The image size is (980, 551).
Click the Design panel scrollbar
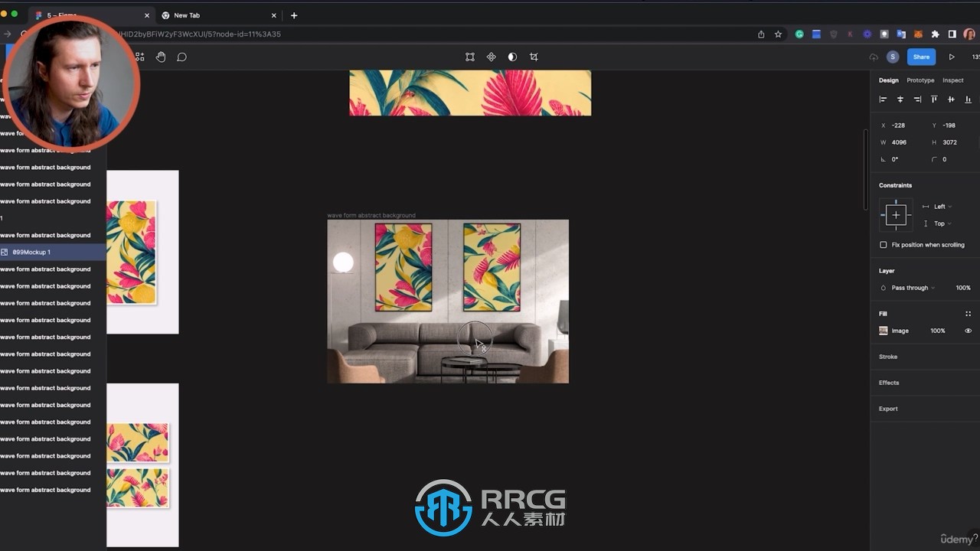866,168
